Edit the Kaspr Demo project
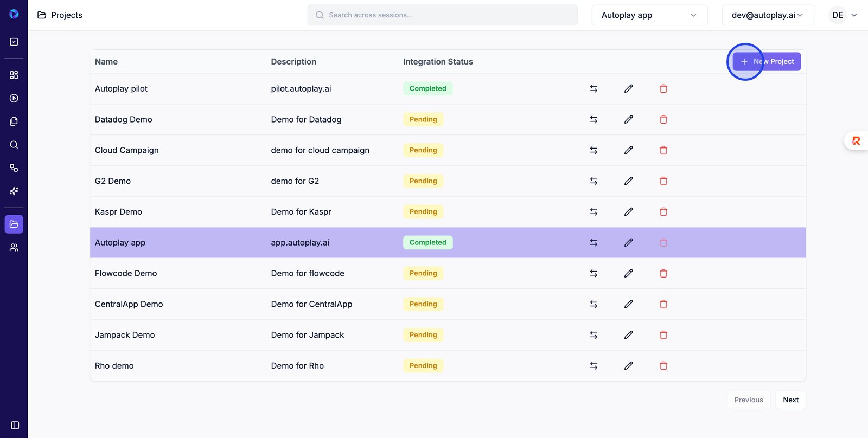 (628, 212)
